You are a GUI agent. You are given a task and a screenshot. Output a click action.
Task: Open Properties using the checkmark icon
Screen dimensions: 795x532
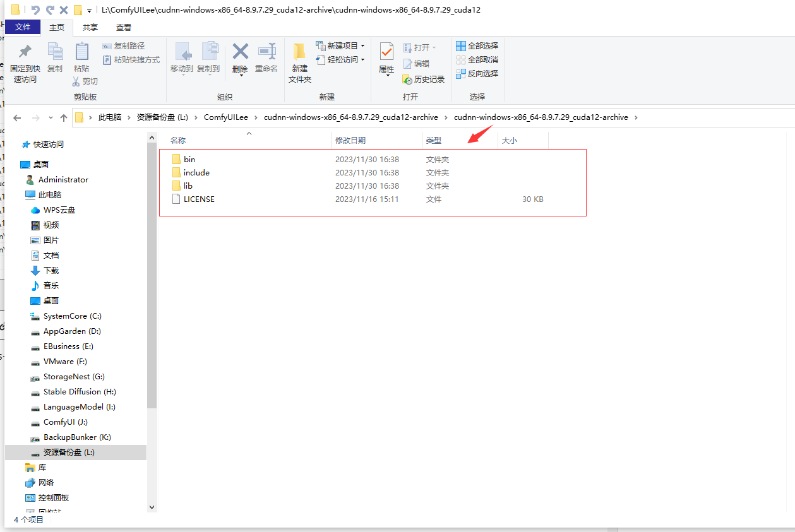click(x=386, y=52)
